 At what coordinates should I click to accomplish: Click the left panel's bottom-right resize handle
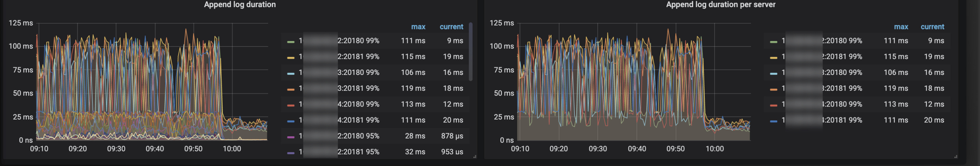click(474, 156)
